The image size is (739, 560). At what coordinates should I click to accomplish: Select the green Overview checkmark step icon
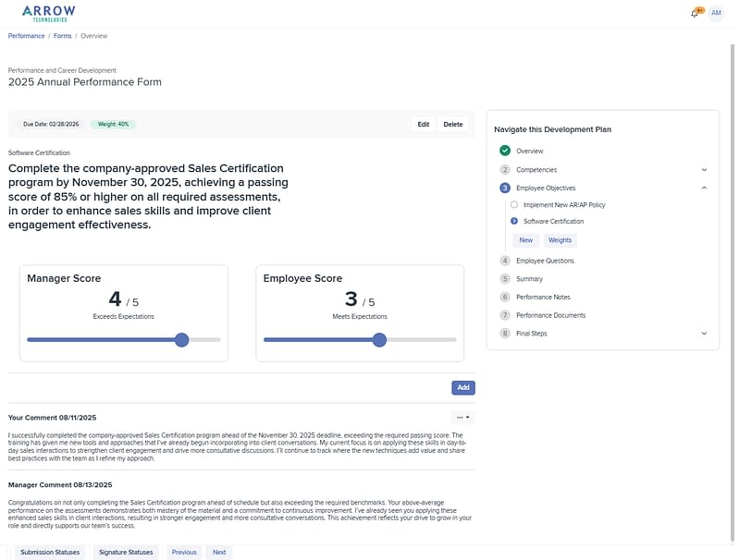pos(505,151)
